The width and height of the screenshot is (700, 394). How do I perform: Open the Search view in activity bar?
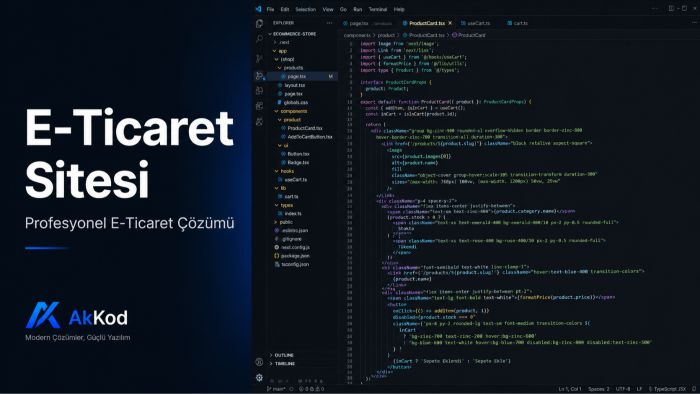click(x=259, y=40)
